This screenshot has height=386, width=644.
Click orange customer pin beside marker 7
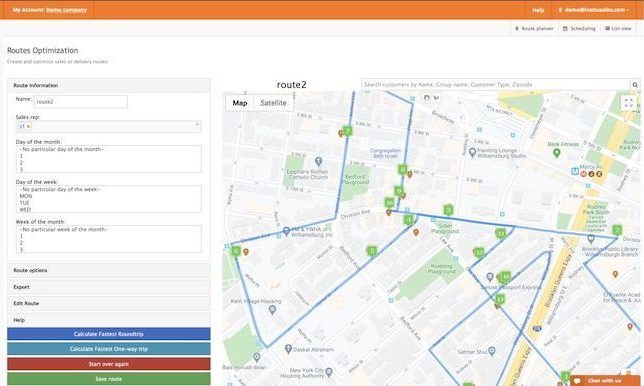coord(340,133)
